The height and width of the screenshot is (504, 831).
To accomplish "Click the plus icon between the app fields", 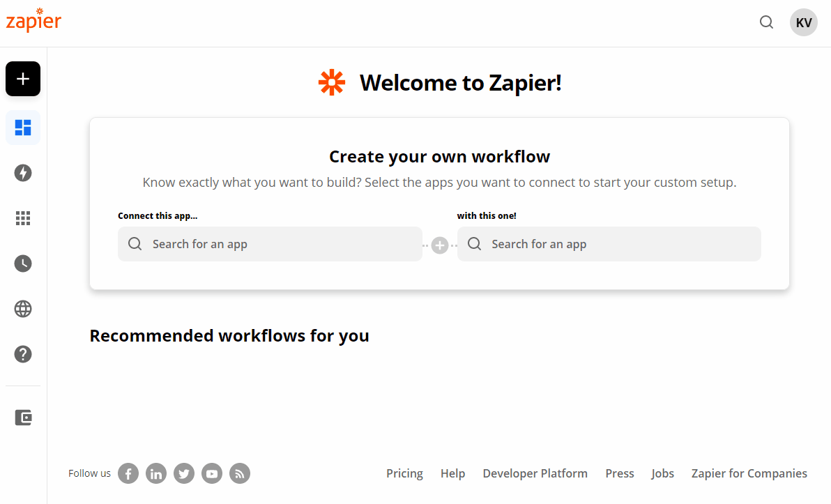I will pos(440,245).
